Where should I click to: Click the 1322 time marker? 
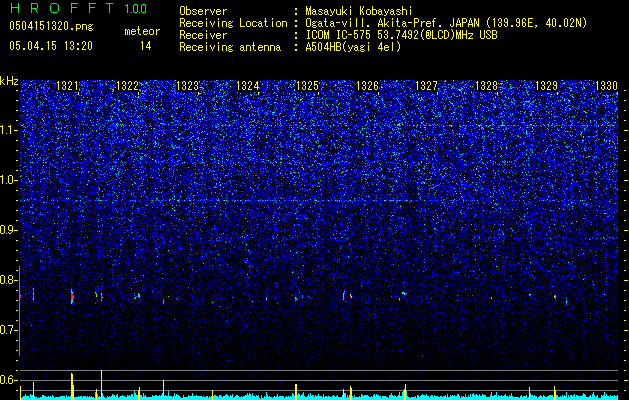tap(127, 86)
